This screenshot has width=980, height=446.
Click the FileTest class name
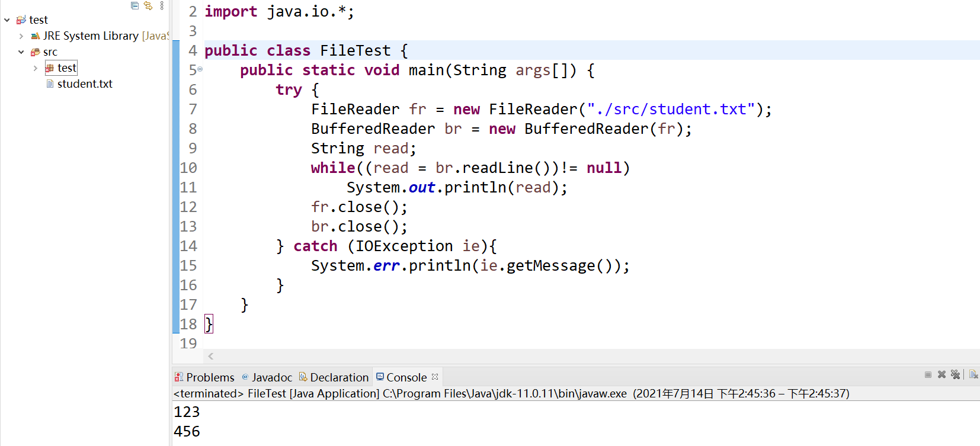coord(355,50)
